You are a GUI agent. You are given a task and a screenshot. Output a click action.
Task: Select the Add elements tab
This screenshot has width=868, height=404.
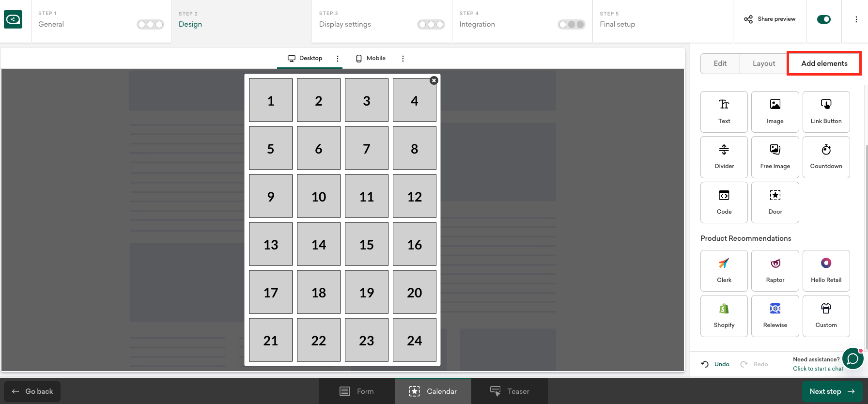tap(824, 63)
